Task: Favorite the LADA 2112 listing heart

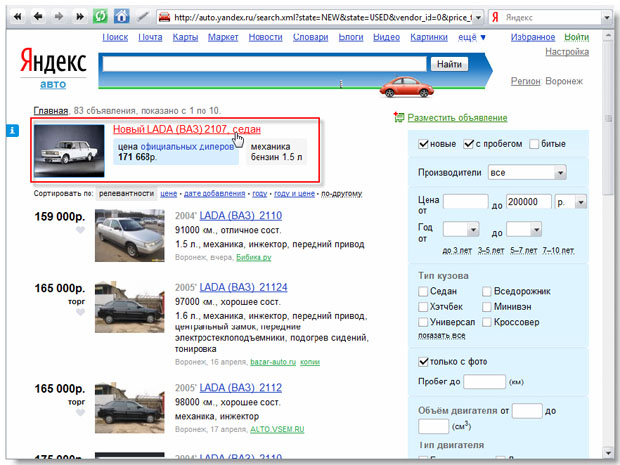Action: point(80,412)
